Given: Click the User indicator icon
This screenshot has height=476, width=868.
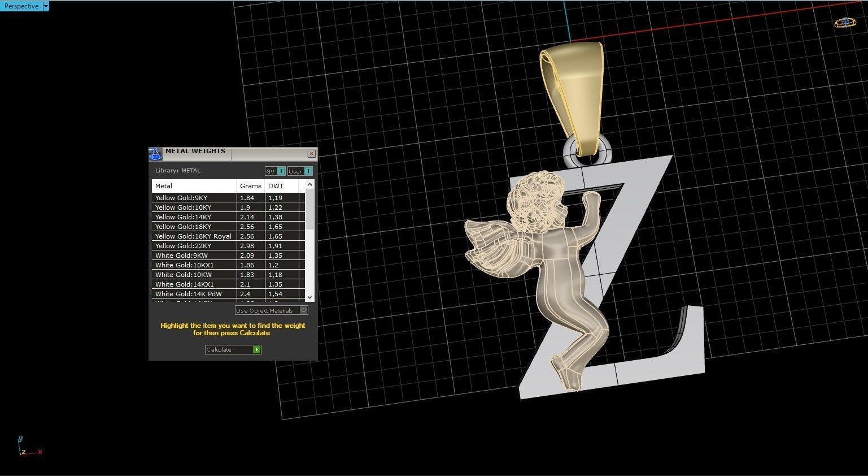Looking at the screenshot, I should click(x=307, y=171).
